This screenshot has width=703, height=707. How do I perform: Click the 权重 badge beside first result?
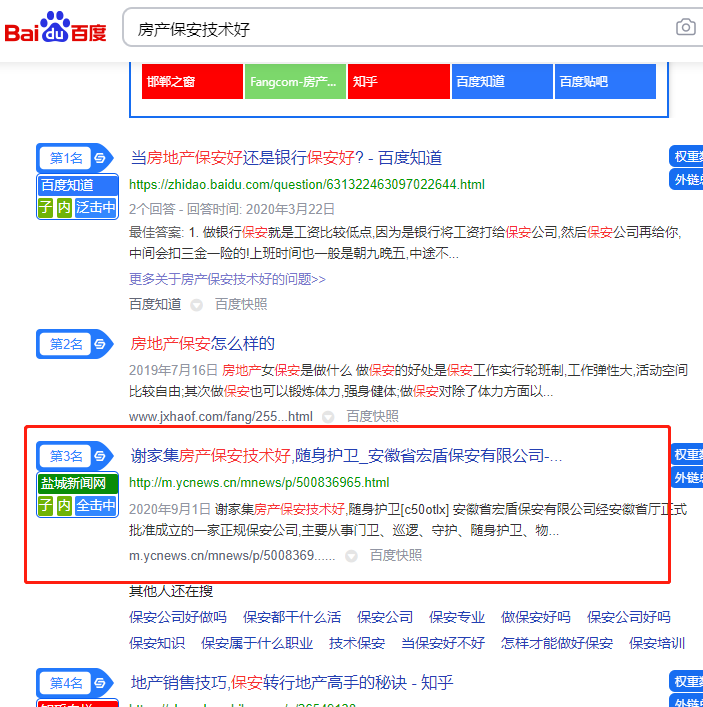point(686,156)
